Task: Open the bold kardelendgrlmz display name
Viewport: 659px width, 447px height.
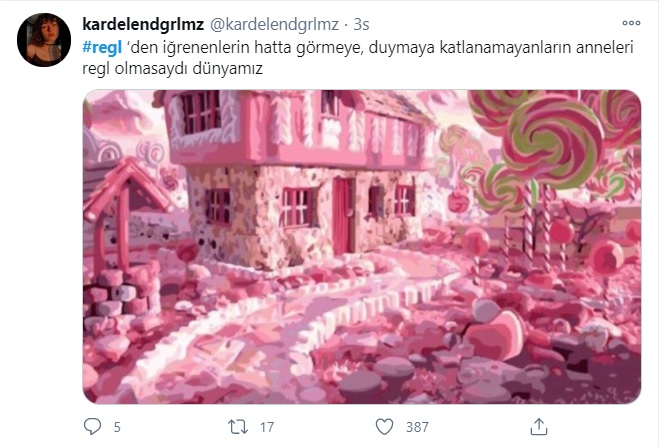Action: (143, 24)
